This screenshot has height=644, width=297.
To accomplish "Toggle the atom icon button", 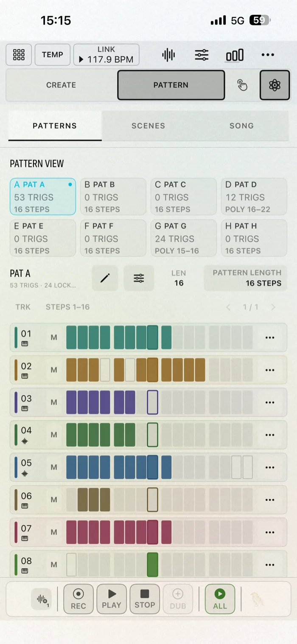I will pyautogui.click(x=275, y=85).
